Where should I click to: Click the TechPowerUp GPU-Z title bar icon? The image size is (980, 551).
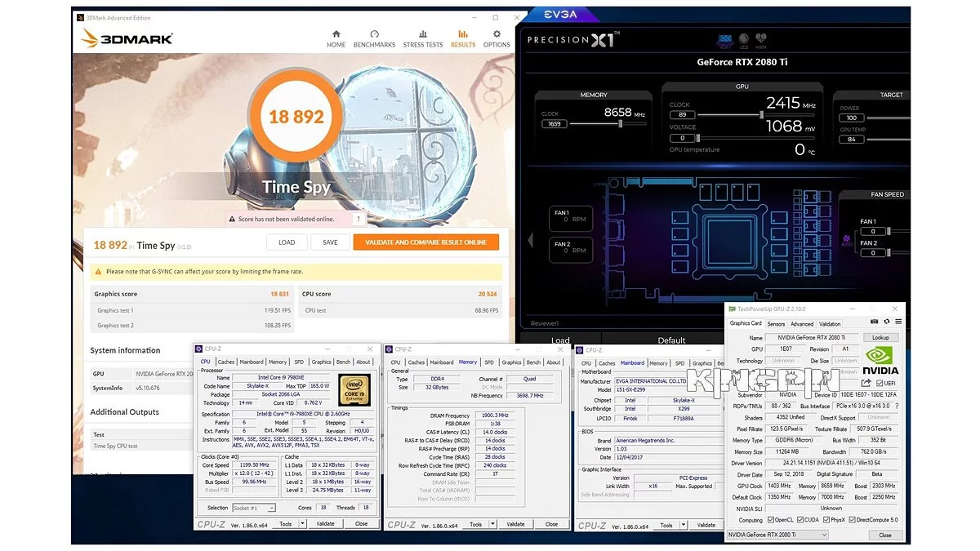click(733, 309)
